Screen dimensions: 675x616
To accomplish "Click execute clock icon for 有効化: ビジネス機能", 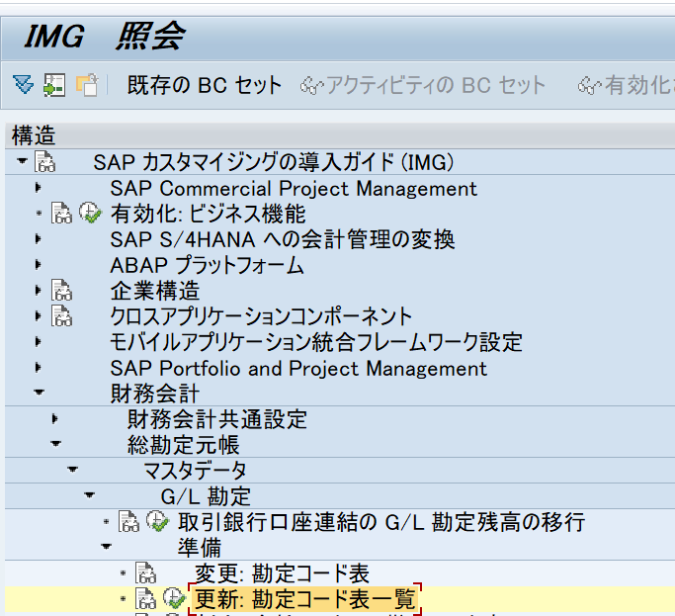I will coord(89,214).
